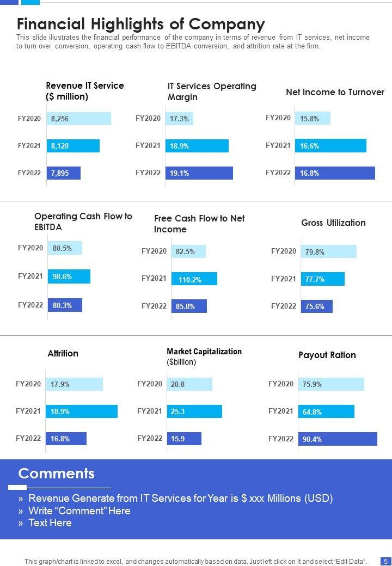Click the FY2020 revenue bar showing 8,256
Screen dimensions: 392x566
pyautogui.click(x=78, y=119)
